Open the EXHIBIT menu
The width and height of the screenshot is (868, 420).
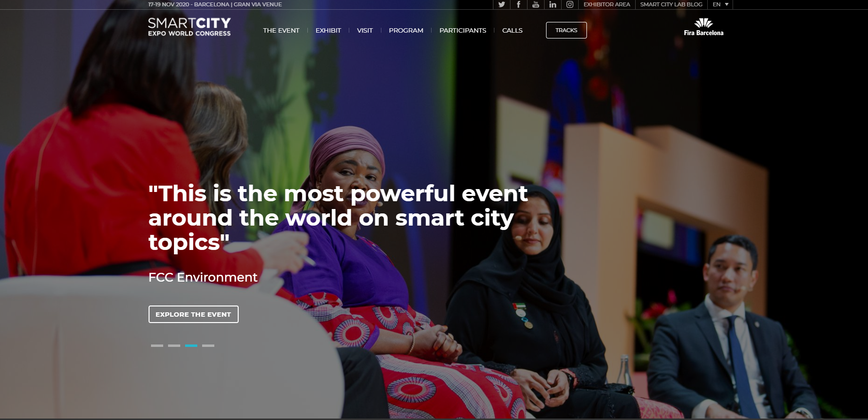pos(328,30)
